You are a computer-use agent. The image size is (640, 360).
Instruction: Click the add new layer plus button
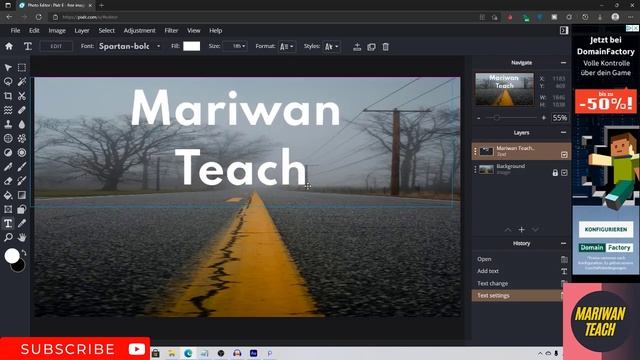click(x=521, y=229)
